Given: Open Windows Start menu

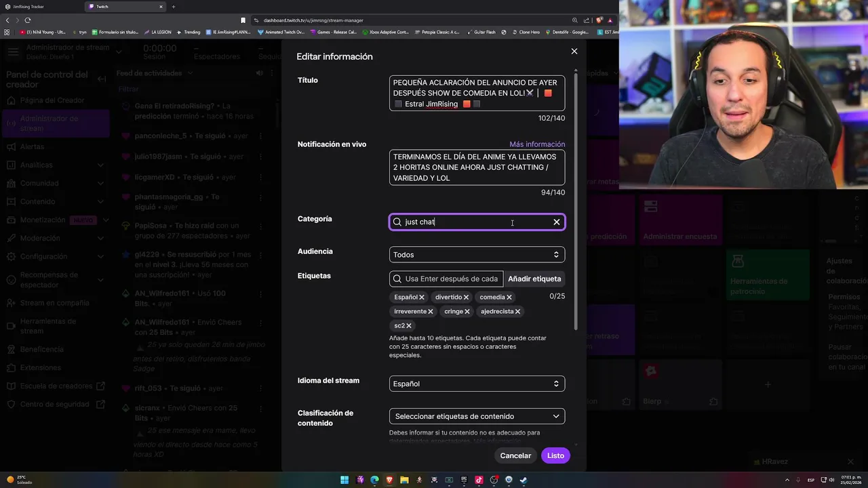Looking at the screenshot, I should point(344,480).
